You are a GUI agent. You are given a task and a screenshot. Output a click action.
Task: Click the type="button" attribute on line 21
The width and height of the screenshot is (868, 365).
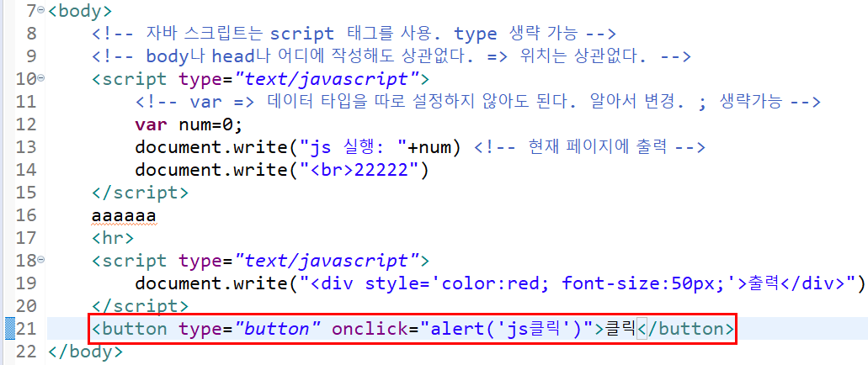pyautogui.click(x=250, y=329)
